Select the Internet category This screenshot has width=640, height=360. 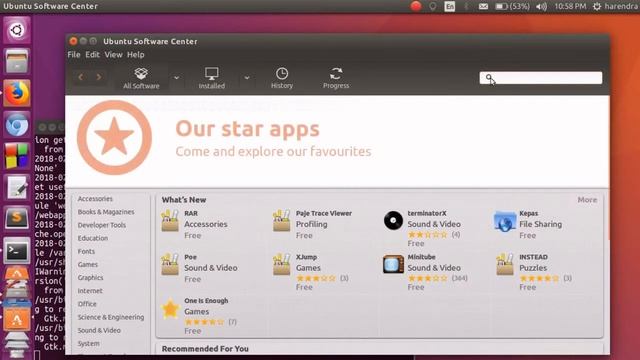tap(90, 291)
